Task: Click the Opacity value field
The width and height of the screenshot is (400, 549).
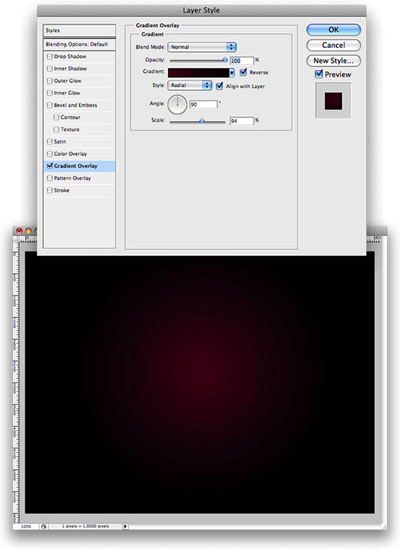Action: pos(241,61)
